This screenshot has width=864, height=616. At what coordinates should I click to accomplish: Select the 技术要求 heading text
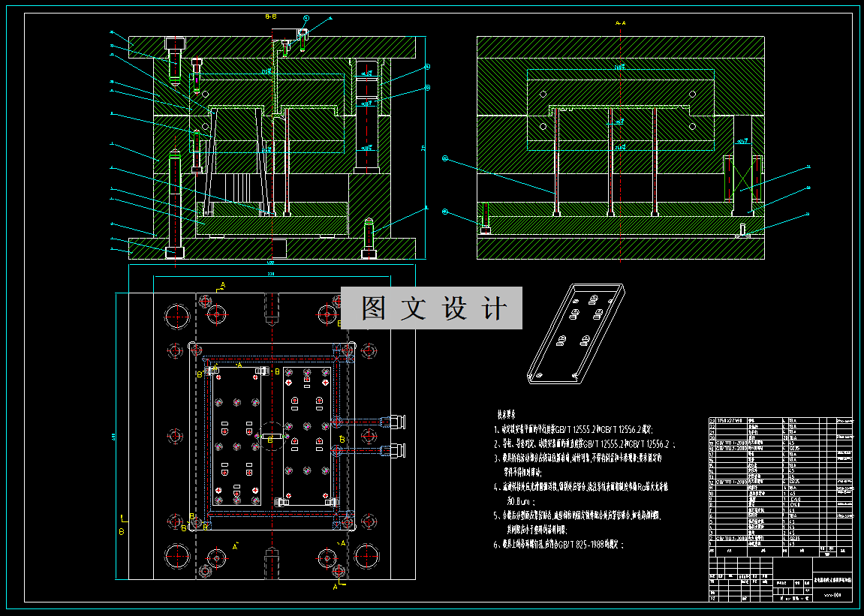click(x=507, y=414)
